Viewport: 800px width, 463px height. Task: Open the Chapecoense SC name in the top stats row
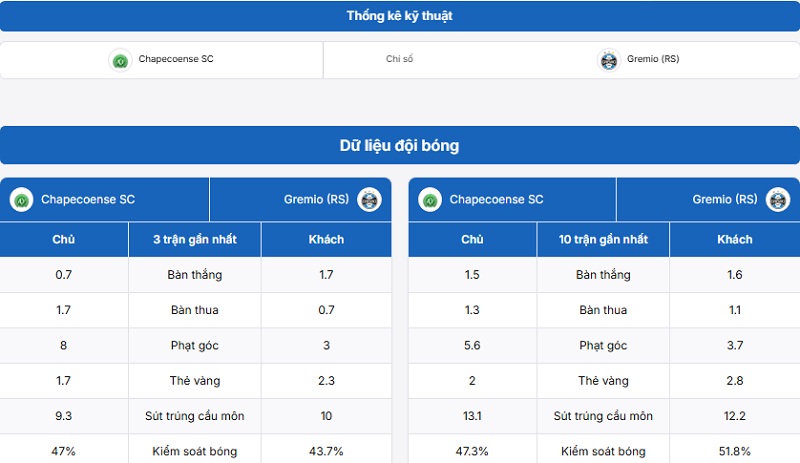pyautogui.click(x=176, y=60)
